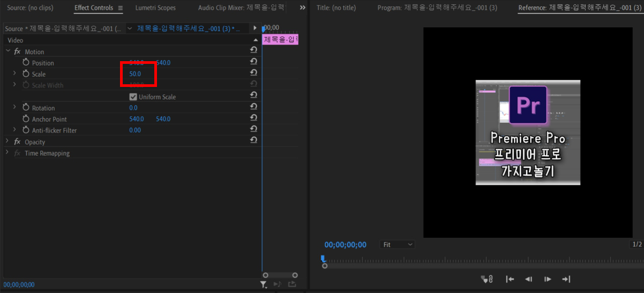The width and height of the screenshot is (644, 293).
Task: Reset the Motion effect parameters
Action: pos(253,50)
